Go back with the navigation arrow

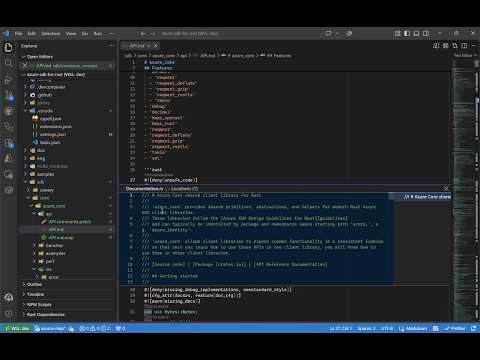click(x=143, y=33)
